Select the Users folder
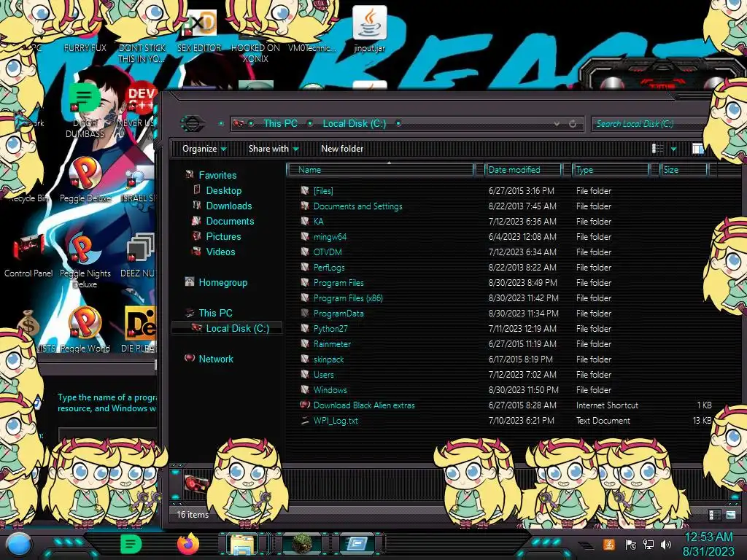747x560 pixels. (323, 374)
